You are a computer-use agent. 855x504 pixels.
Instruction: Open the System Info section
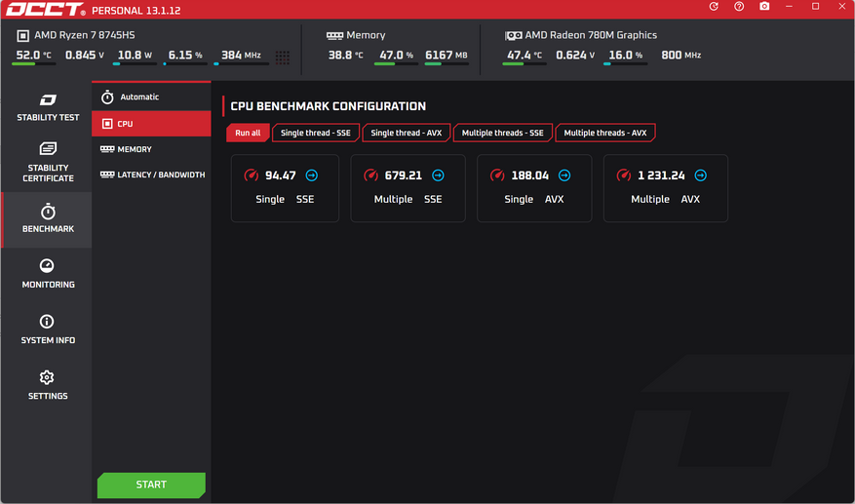click(x=48, y=330)
